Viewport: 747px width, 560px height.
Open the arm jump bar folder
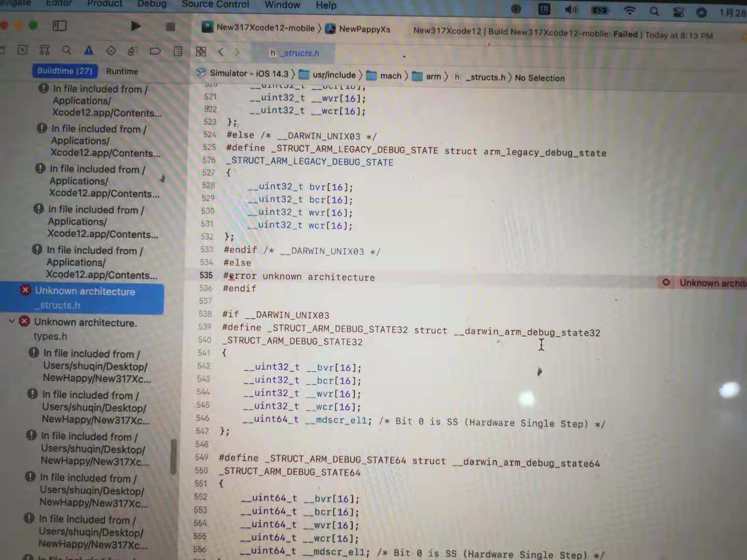[426, 77]
